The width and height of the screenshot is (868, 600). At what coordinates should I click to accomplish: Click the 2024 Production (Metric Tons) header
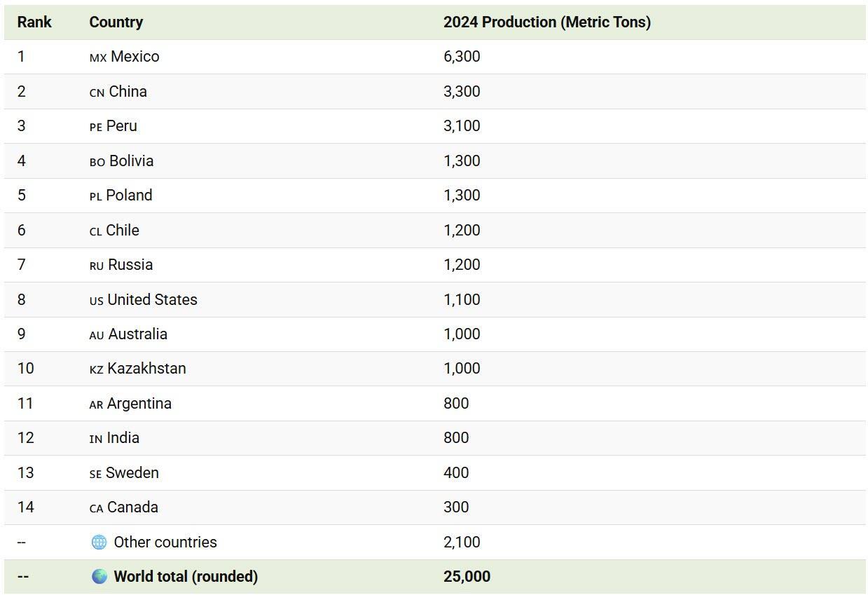pyautogui.click(x=546, y=22)
